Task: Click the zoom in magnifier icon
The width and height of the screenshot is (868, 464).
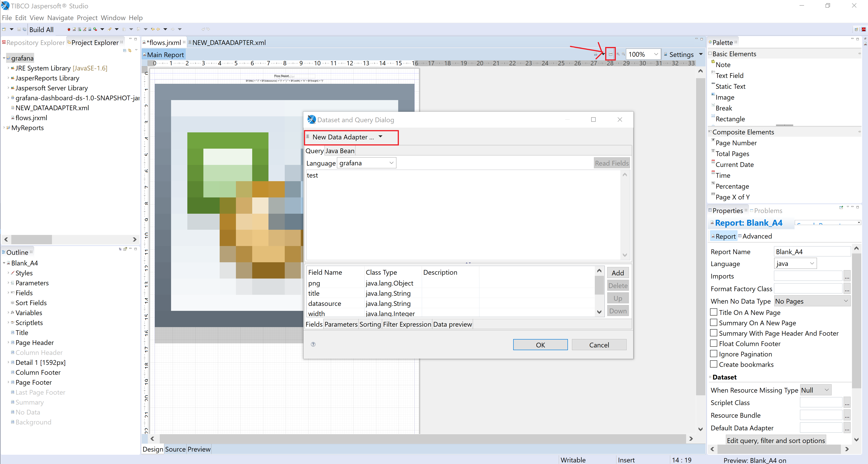Action: tap(618, 54)
